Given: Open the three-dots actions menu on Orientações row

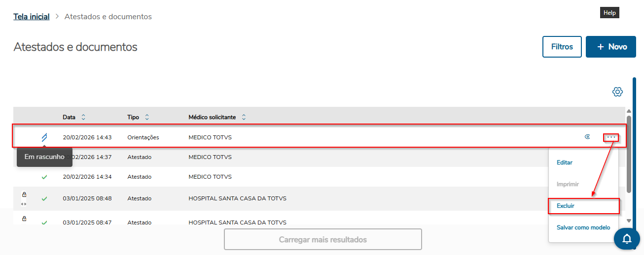Looking at the screenshot, I should click(611, 137).
